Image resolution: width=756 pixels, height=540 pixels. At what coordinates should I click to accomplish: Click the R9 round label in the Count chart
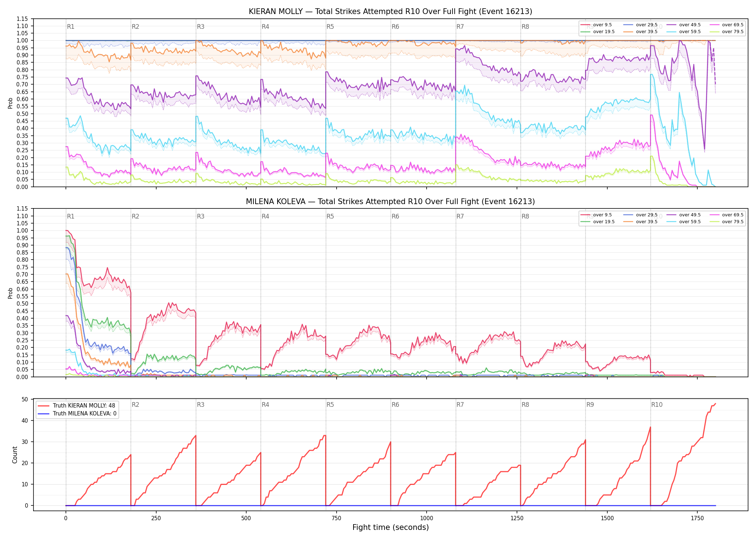click(x=590, y=405)
